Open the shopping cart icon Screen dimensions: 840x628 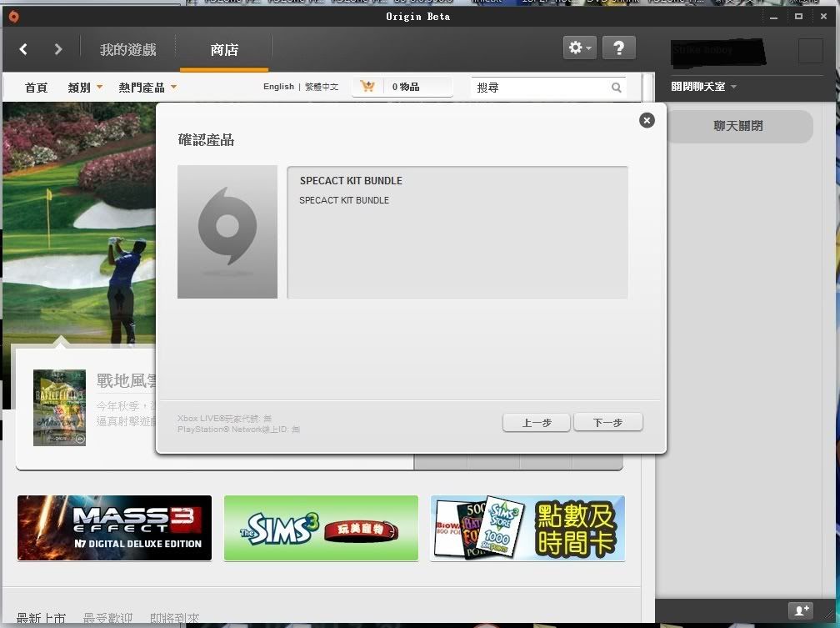[367, 87]
